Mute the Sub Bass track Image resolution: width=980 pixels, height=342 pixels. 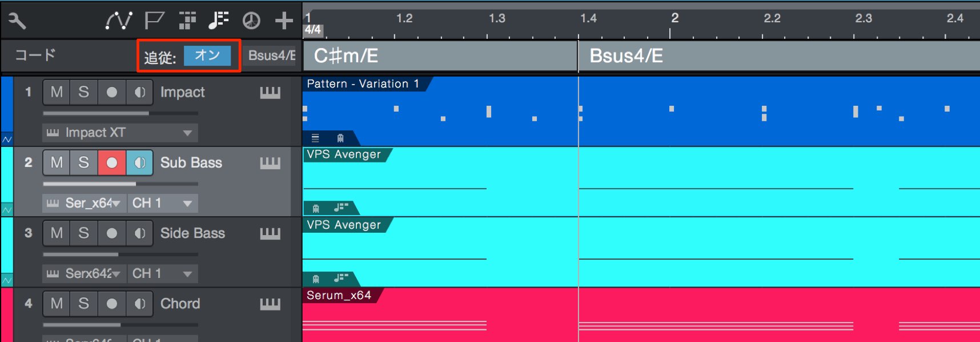pyautogui.click(x=57, y=162)
